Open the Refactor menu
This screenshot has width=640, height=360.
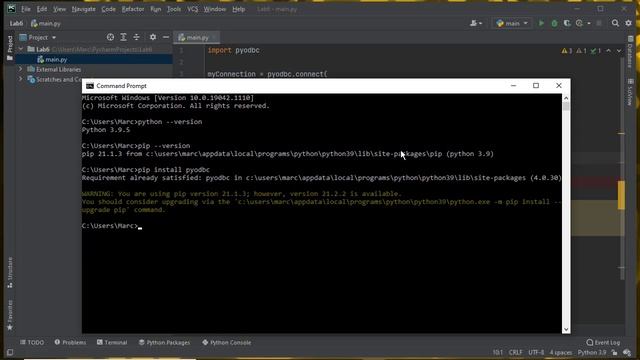pos(133,9)
